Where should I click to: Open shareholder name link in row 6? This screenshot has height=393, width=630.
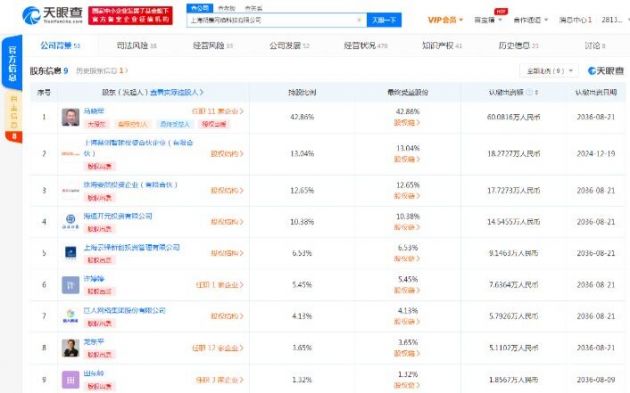coord(94,278)
